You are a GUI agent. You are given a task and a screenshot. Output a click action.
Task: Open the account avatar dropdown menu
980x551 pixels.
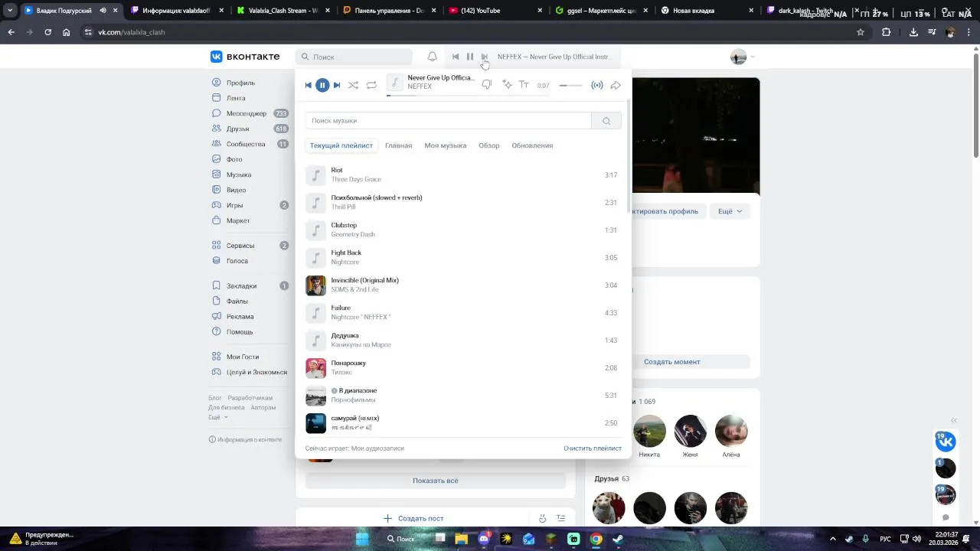pos(742,57)
